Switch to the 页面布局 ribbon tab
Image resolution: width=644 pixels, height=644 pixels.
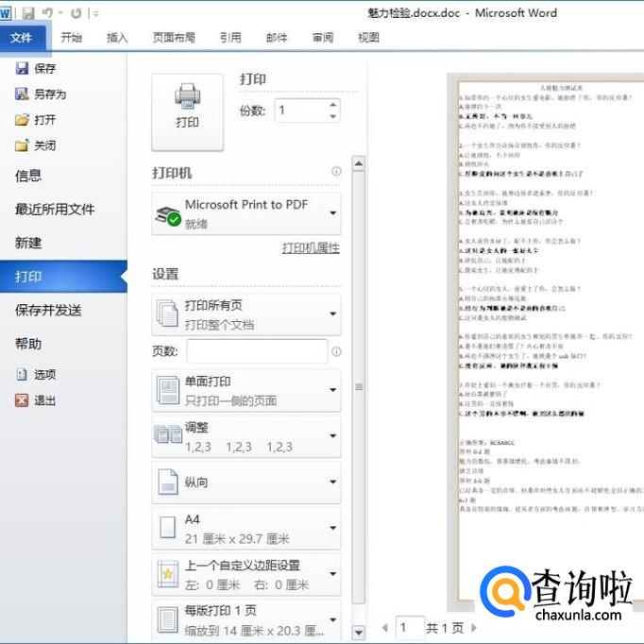pos(174,38)
